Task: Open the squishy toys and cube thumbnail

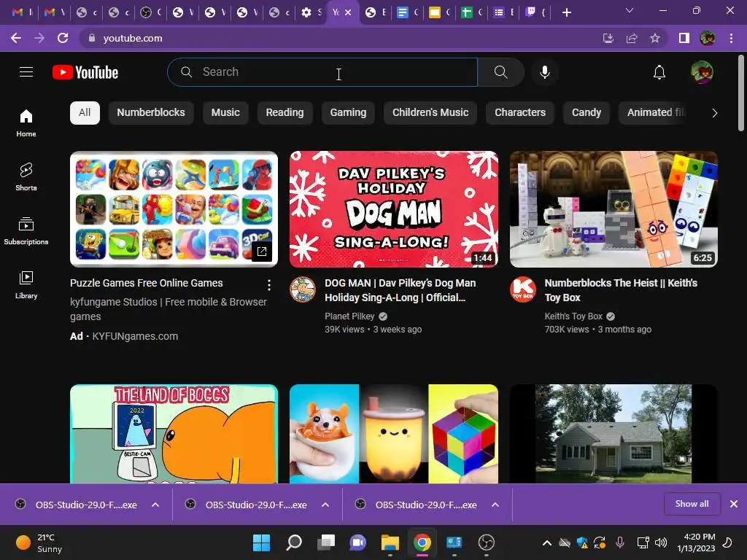Action: click(393, 434)
